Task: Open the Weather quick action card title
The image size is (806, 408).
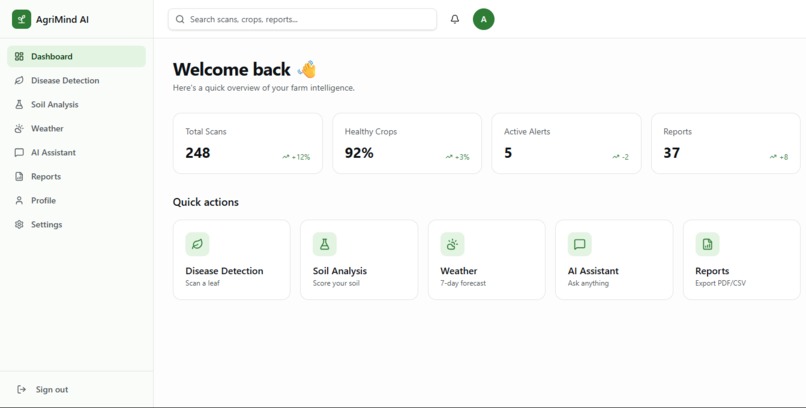Action: click(x=459, y=271)
